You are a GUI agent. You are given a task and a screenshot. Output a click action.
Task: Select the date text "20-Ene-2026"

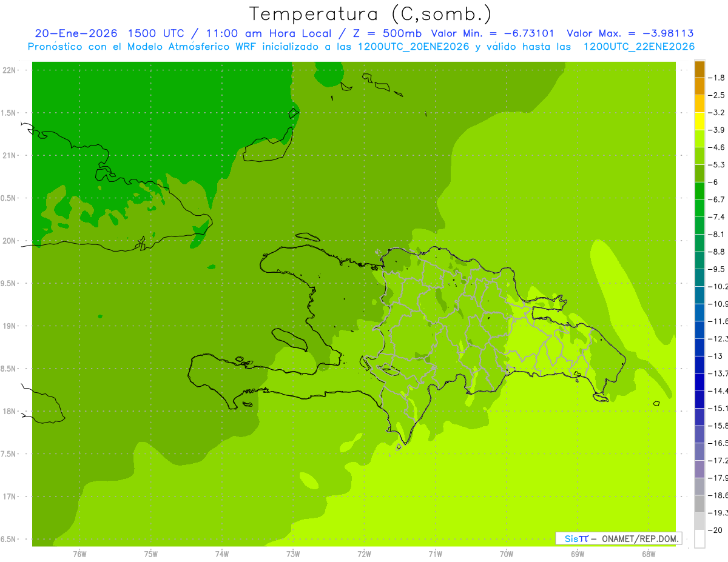coord(76,33)
